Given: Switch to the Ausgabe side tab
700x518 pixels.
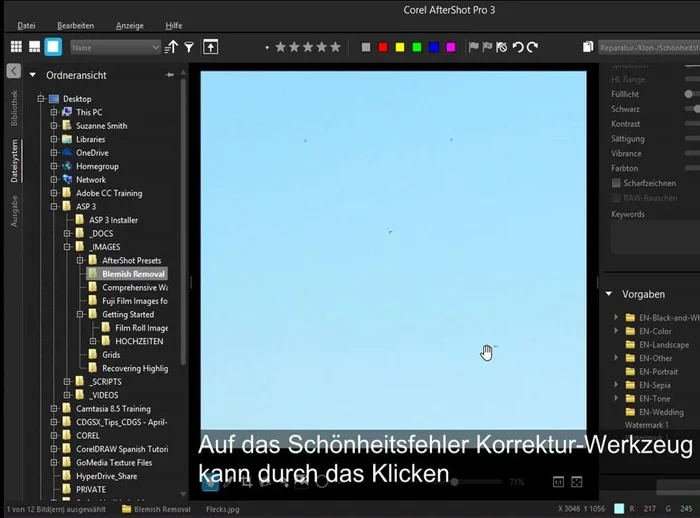Looking at the screenshot, I should click(x=14, y=211).
